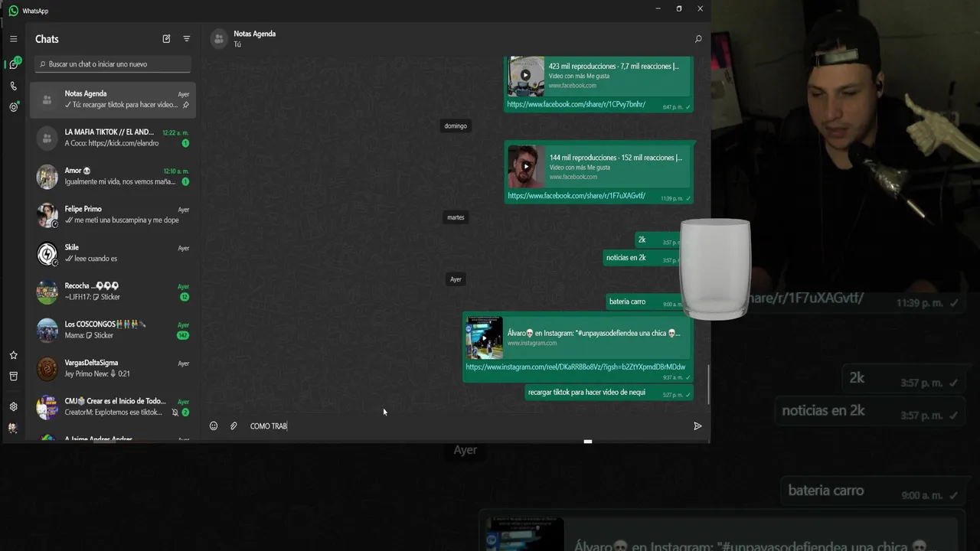Image resolution: width=980 pixels, height=551 pixels.
Task: Open Notas Agenda chat in list
Action: [x=113, y=99]
